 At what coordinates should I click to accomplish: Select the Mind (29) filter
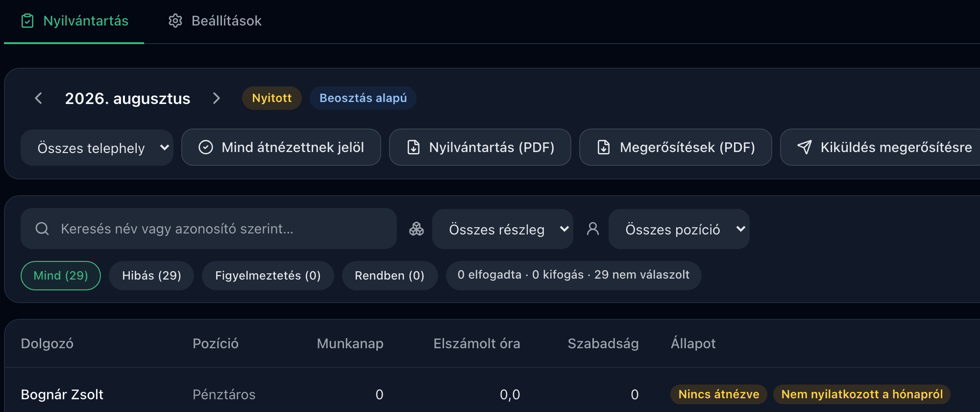(61, 276)
